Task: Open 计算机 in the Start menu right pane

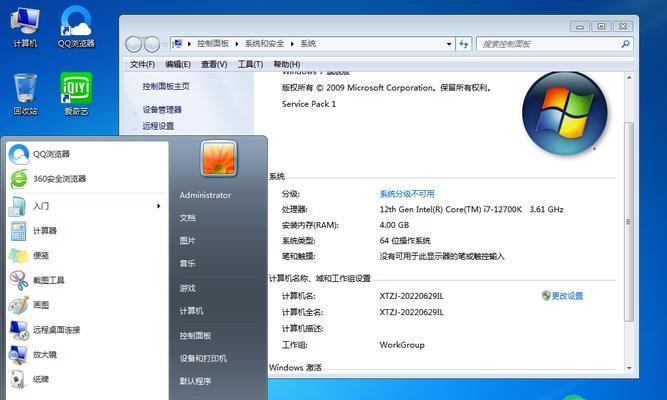Action: click(x=191, y=311)
